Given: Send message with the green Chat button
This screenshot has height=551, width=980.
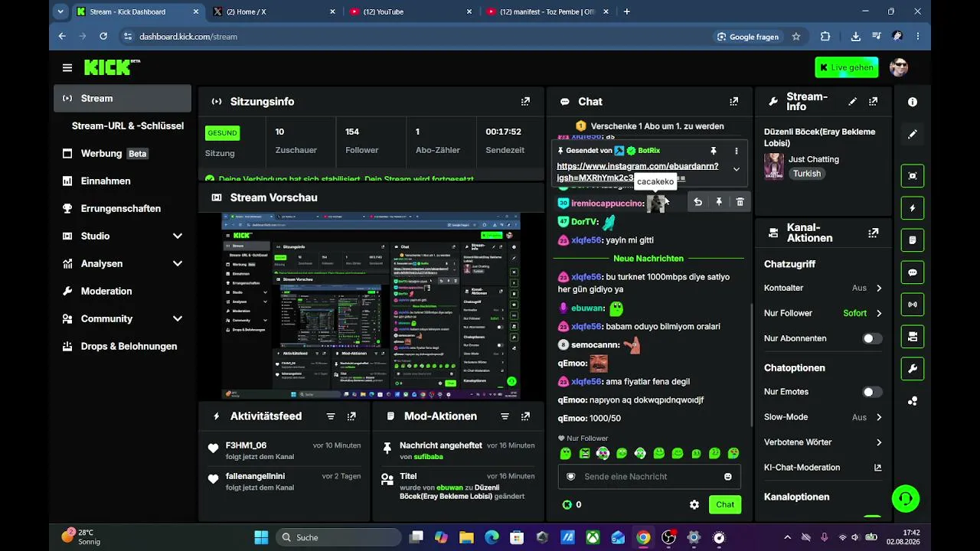Looking at the screenshot, I should click(x=724, y=504).
